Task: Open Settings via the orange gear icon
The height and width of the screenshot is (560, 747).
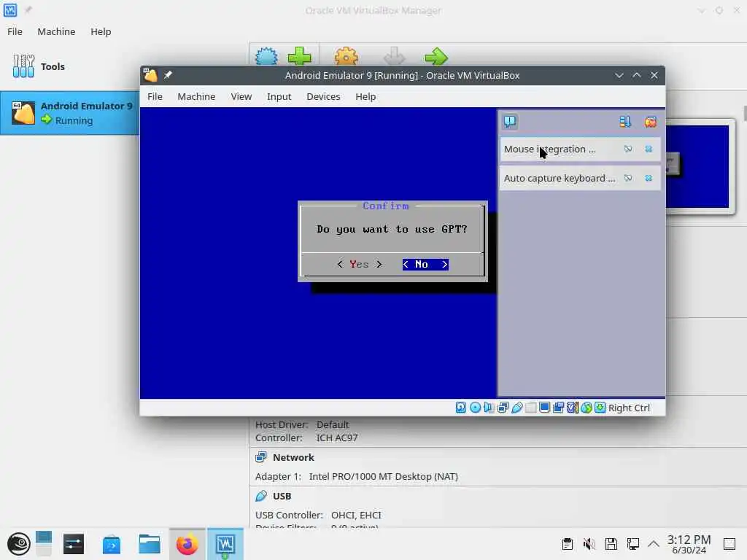Action: click(346, 56)
